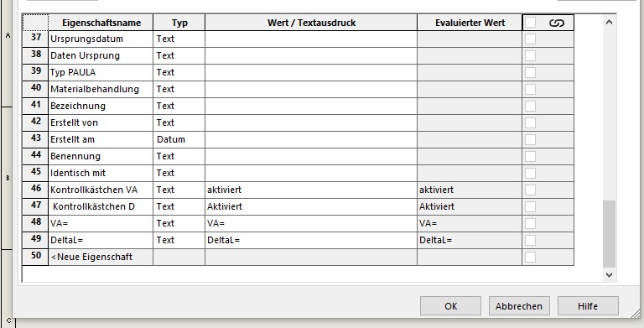The width and height of the screenshot is (644, 328).
Task: Open Typ dropdown for Erstellt am row
Action: pos(179,140)
